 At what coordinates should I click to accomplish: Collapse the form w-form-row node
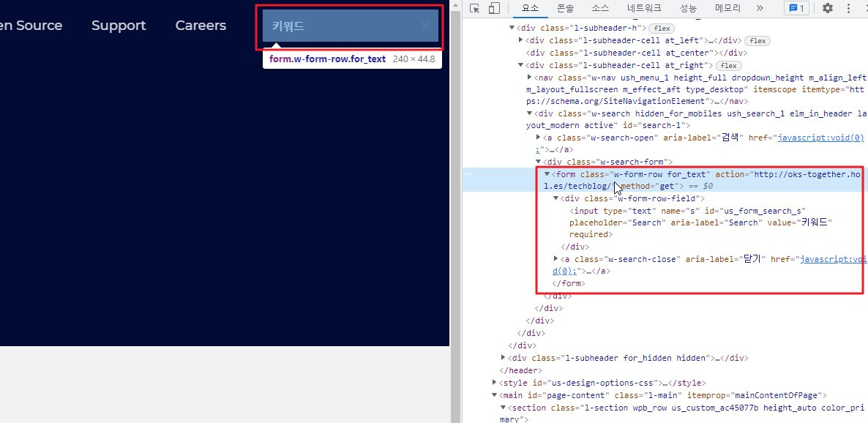click(547, 174)
